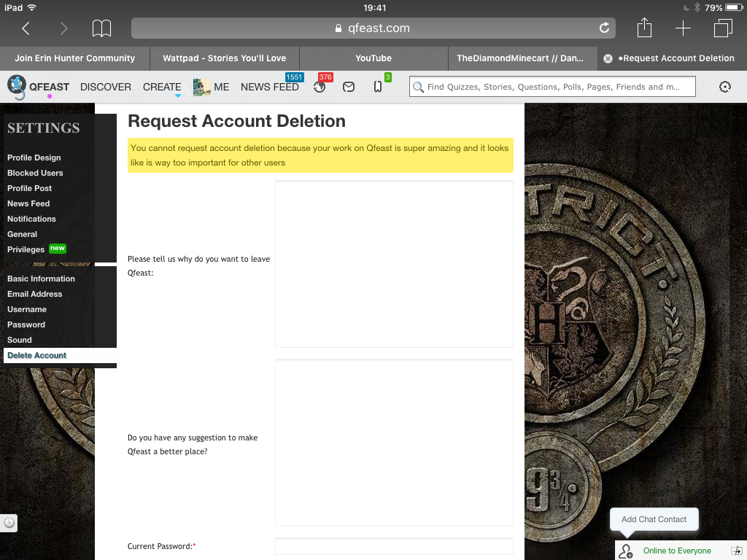Click the Qfeast logo icon

click(x=17, y=87)
